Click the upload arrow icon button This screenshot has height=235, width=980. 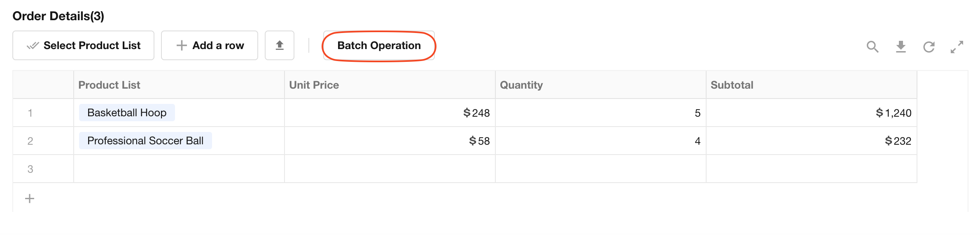click(280, 45)
